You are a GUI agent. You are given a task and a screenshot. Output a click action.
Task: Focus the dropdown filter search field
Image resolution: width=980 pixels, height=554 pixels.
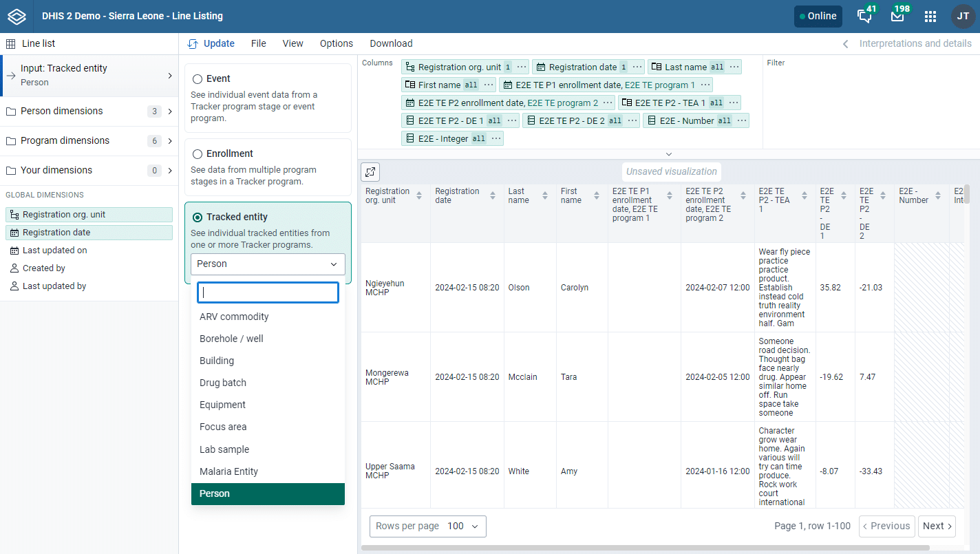coord(268,292)
